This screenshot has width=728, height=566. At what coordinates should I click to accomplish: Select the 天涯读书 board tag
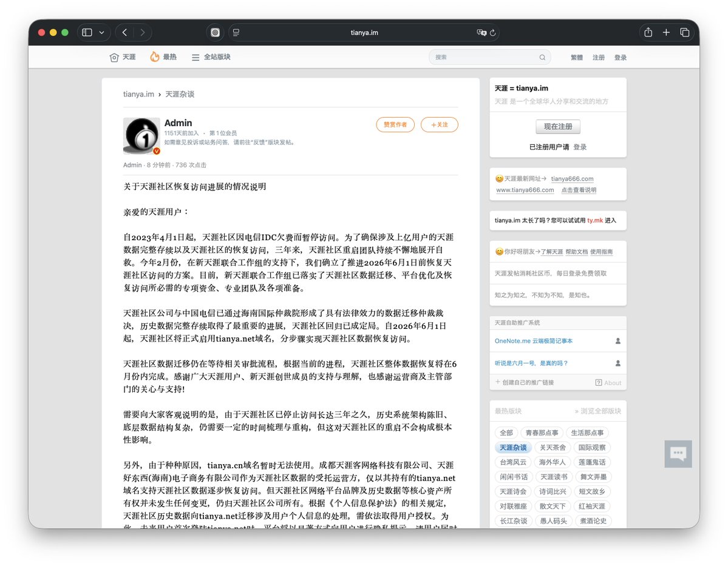pos(554,477)
